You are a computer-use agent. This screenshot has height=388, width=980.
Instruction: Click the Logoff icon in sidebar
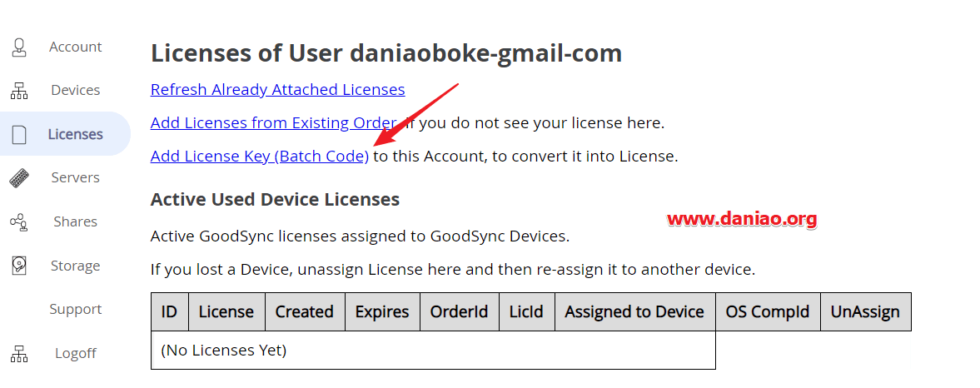tap(19, 354)
